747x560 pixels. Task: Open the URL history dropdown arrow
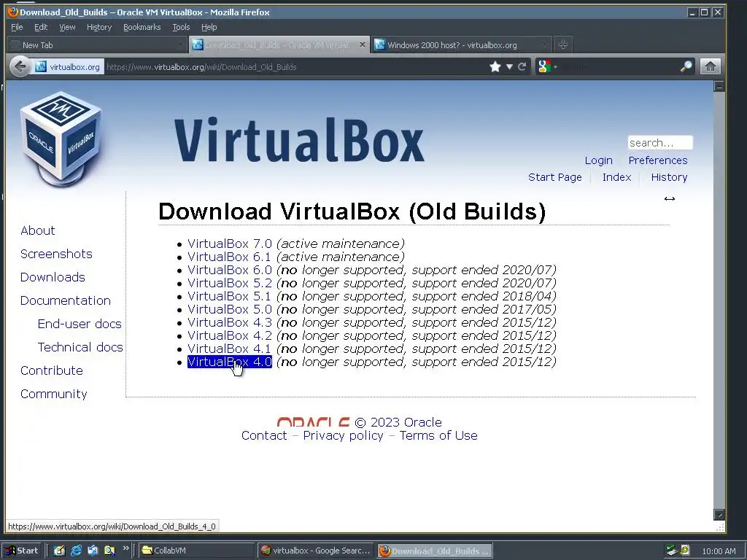tap(509, 66)
